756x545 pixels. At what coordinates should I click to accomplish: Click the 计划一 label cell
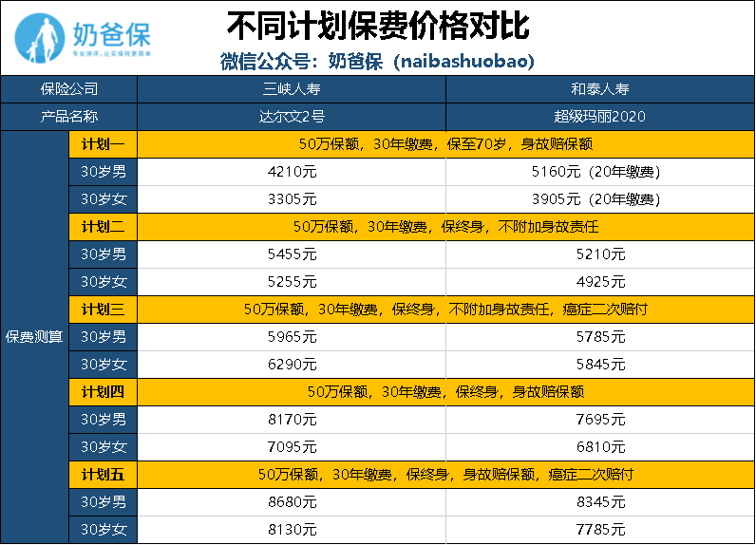tap(104, 144)
